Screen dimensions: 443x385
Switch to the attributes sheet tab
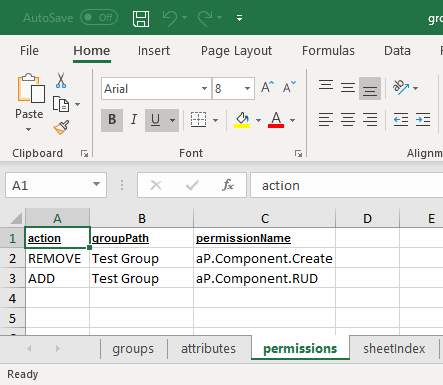(x=208, y=349)
